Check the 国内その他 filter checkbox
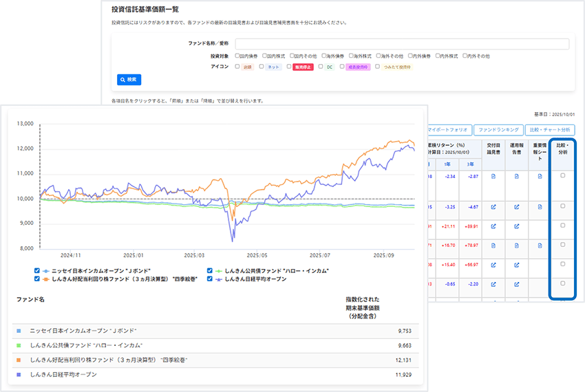The image size is (585, 392). [x=292, y=56]
